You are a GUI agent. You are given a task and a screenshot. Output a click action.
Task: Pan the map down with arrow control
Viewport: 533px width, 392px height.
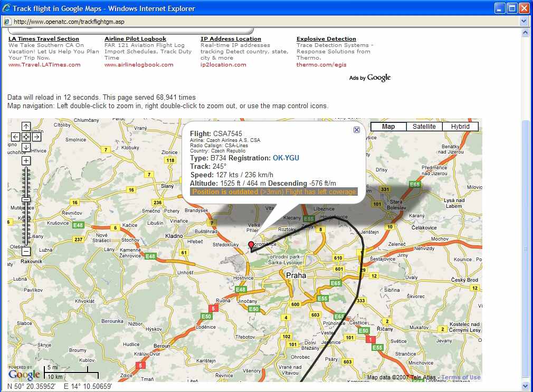26,147
